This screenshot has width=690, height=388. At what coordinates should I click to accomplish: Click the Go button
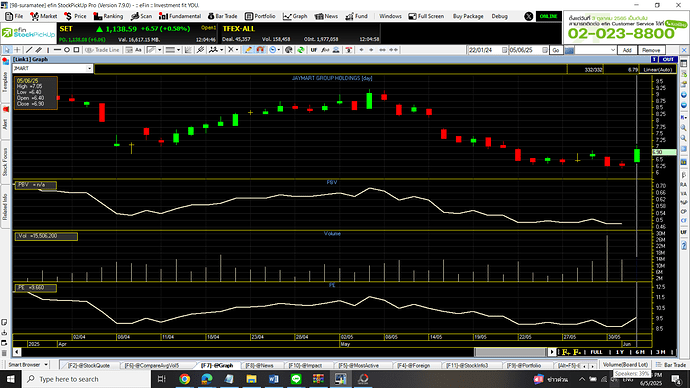click(556, 50)
